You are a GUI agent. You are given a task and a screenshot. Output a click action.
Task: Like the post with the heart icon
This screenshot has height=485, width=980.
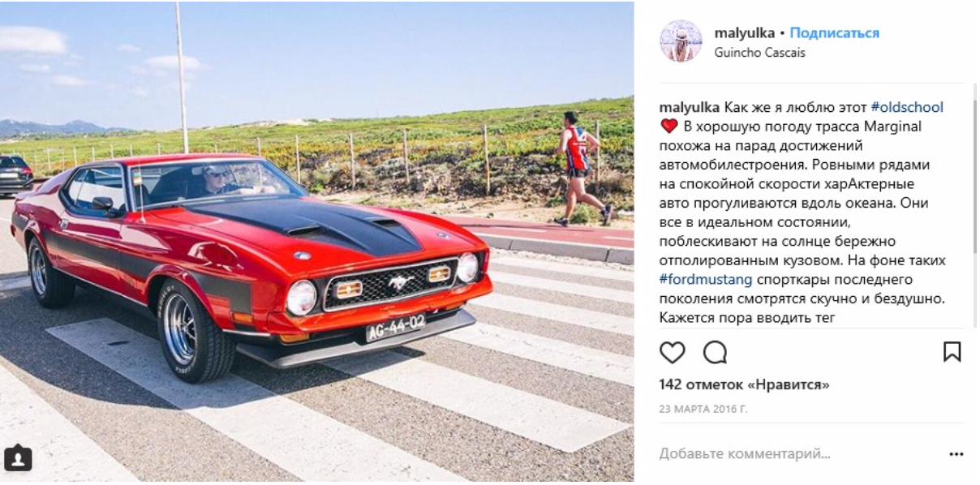pyautogui.click(x=672, y=352)
